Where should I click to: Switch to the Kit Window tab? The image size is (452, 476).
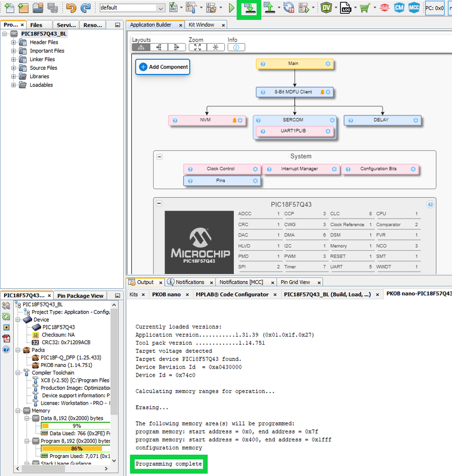click(201, 25)
